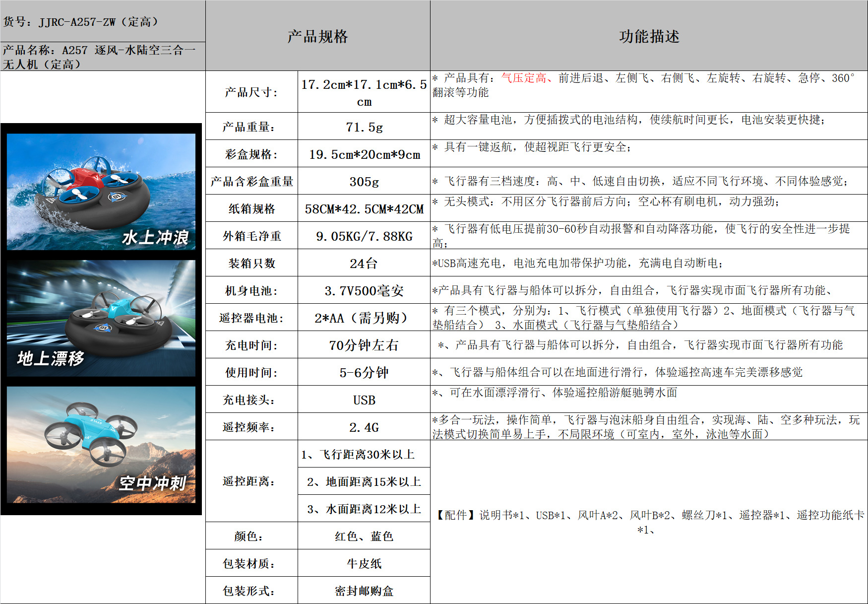Click the 有三个模式 description row
Image resolution: width=868 pixels, height=604 pixels.
[649, 318]
